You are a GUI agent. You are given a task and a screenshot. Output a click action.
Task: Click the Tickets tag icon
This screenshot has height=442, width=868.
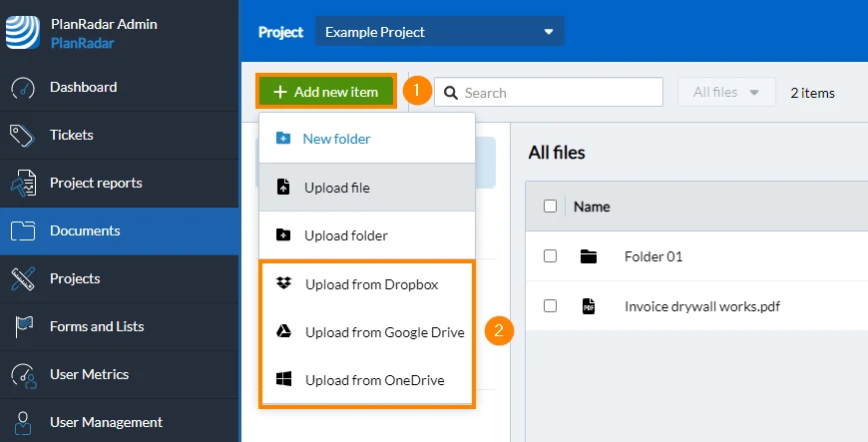[x=23, y=135]
